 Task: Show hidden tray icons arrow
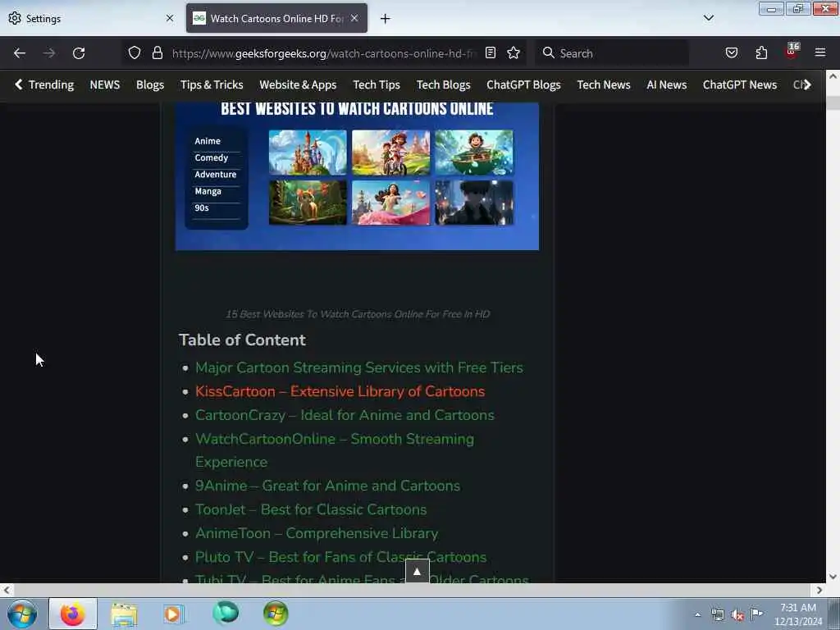[x=697, y=615]
